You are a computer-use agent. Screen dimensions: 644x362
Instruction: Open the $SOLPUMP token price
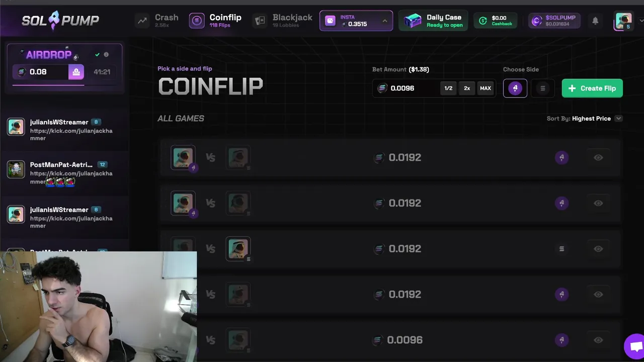pyautogui.click(x=554, y=21)
